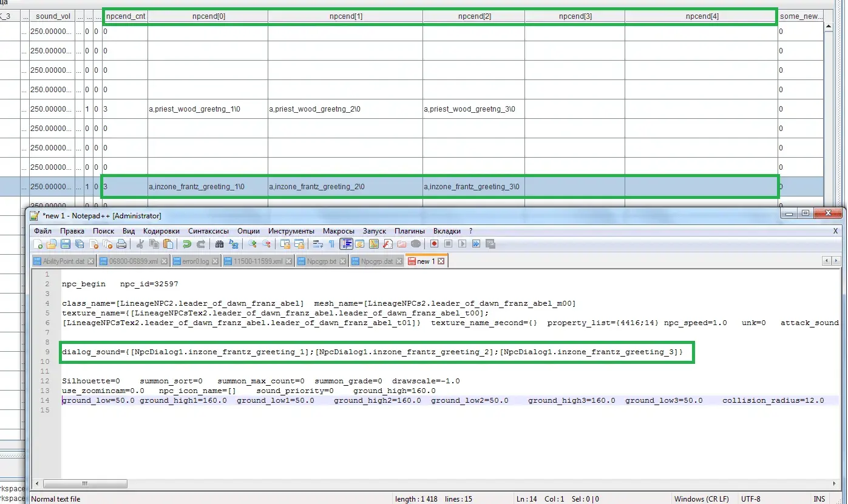Close the new 1 tab

[441, 261]
